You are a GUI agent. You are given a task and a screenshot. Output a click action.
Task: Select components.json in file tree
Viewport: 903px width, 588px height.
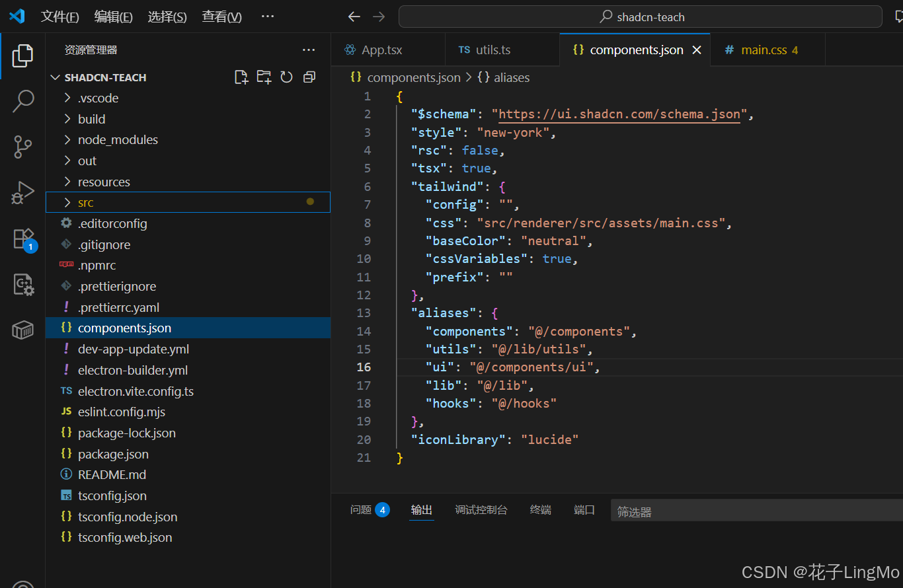click(188, 328)
